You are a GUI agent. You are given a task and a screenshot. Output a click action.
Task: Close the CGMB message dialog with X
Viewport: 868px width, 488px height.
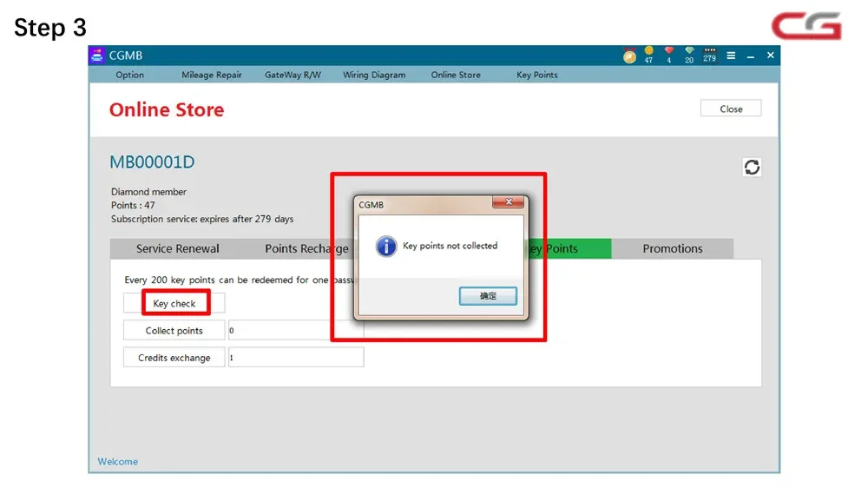point(508,202)
